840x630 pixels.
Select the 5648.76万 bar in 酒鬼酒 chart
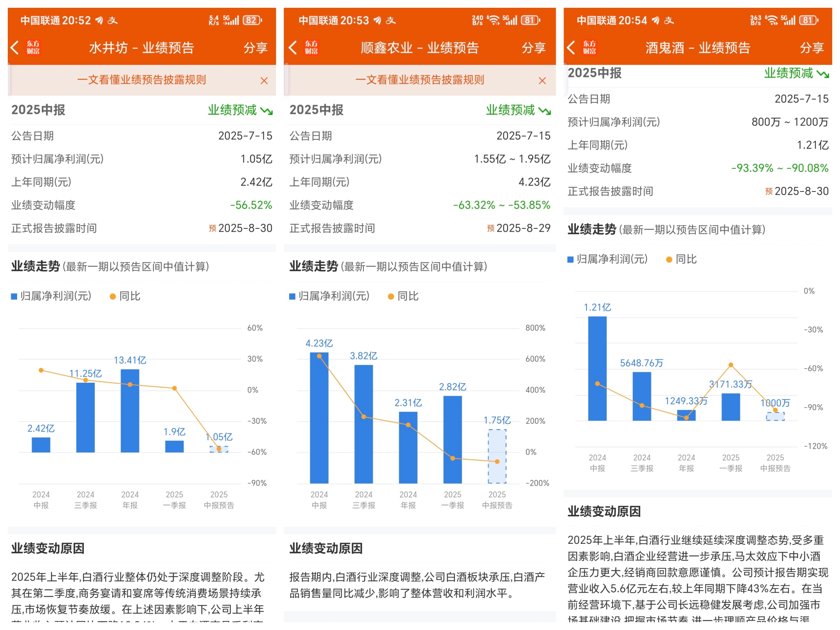tap(642, 396)
